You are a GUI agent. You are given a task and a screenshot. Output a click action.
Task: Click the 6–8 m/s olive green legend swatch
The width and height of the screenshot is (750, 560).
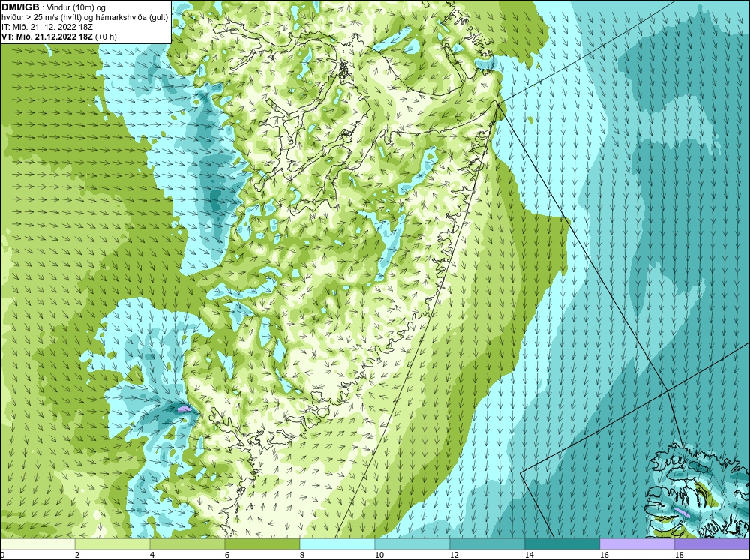tap(262, 544)
